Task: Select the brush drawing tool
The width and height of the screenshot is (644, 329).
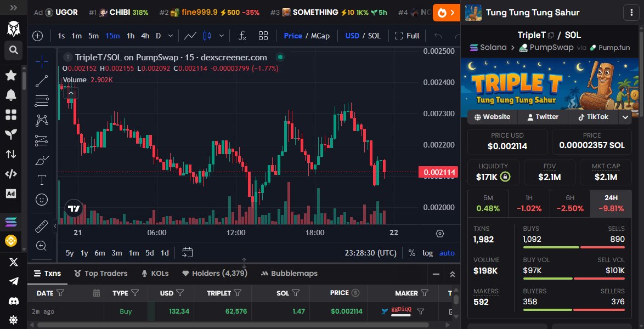Action: tap(42, 160)
